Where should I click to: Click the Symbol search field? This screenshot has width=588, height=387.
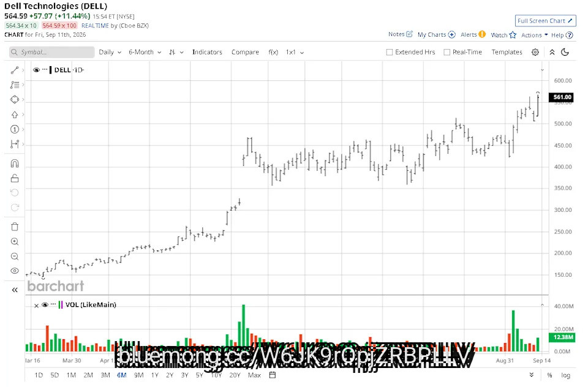tap(51, 52)
